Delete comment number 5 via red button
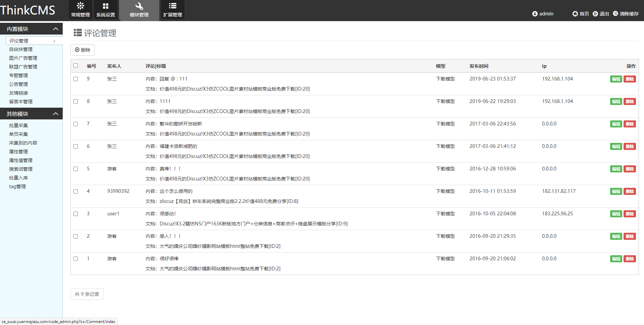Viewport: 644px width, 325px height. tap(630, 169)
